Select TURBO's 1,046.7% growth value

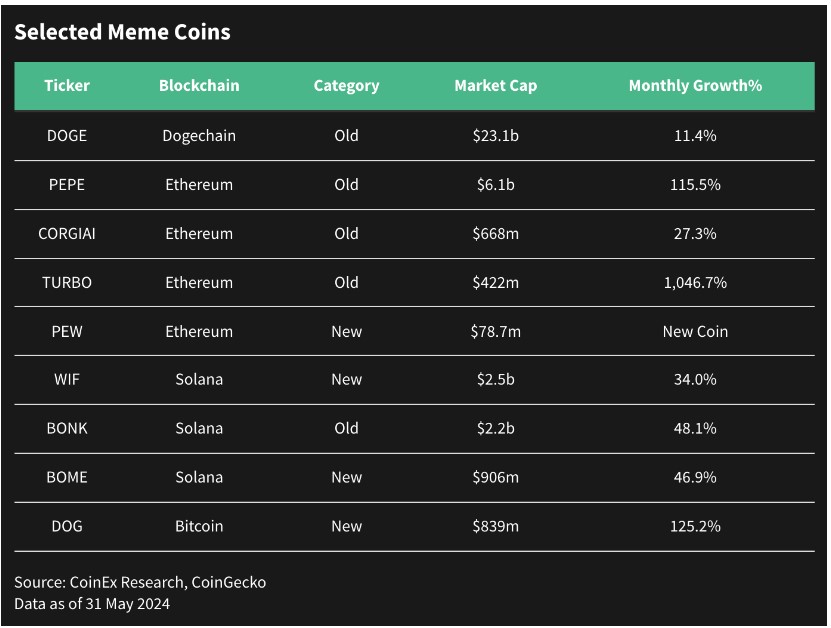695,283
